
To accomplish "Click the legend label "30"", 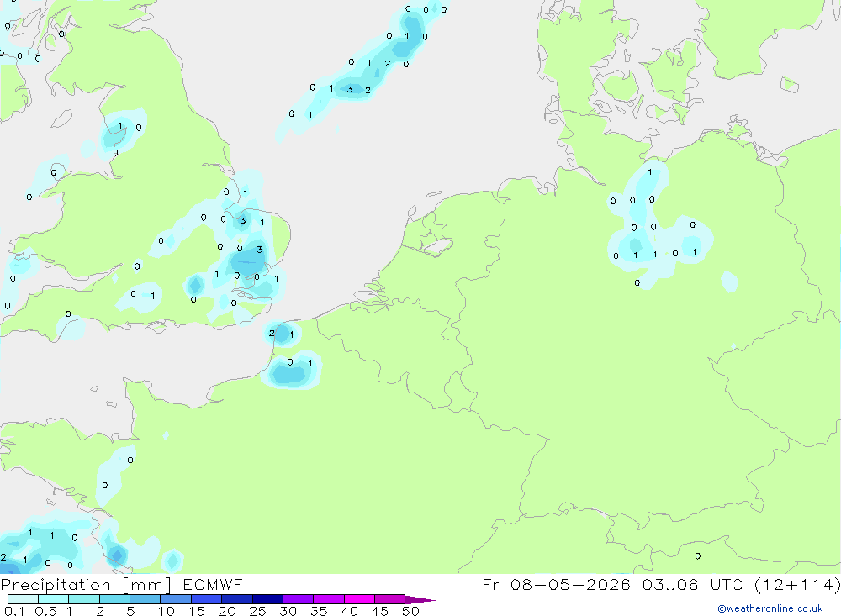I will coord(288,611).
